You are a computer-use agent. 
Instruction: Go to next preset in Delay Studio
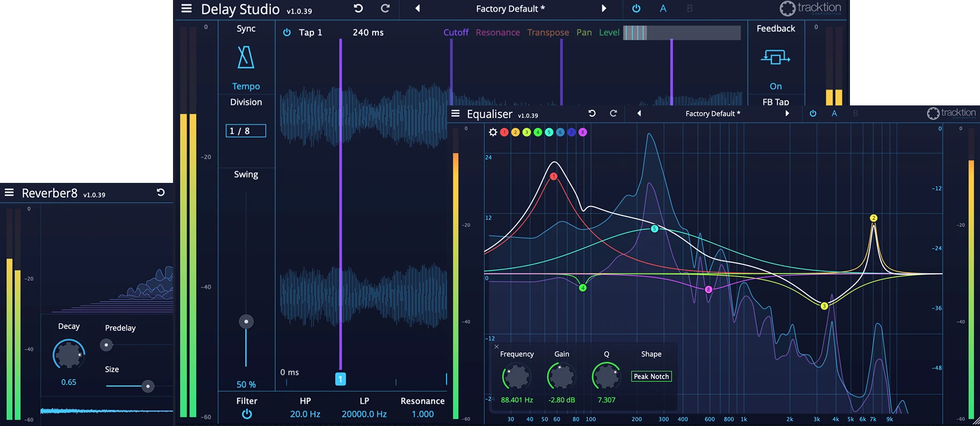click(604, 9)
